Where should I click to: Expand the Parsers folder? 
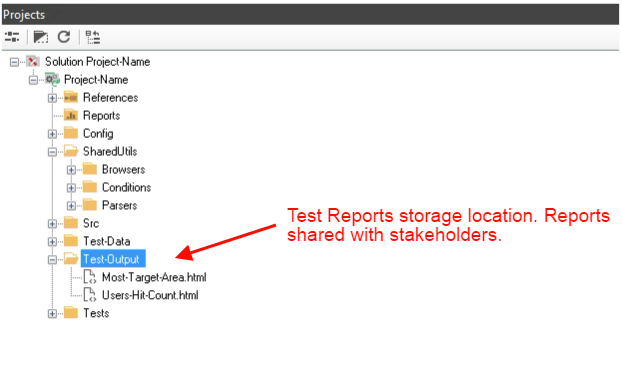(71, 206)
